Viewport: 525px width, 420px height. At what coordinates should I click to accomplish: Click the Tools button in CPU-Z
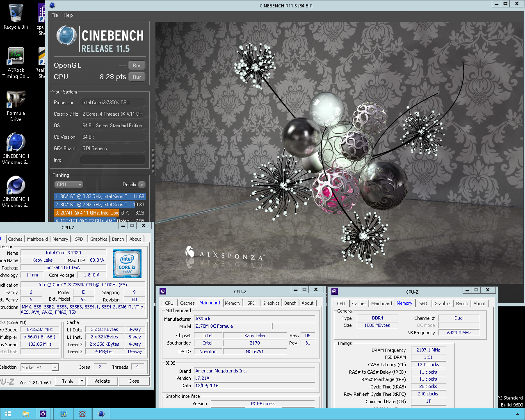(68, 381)
